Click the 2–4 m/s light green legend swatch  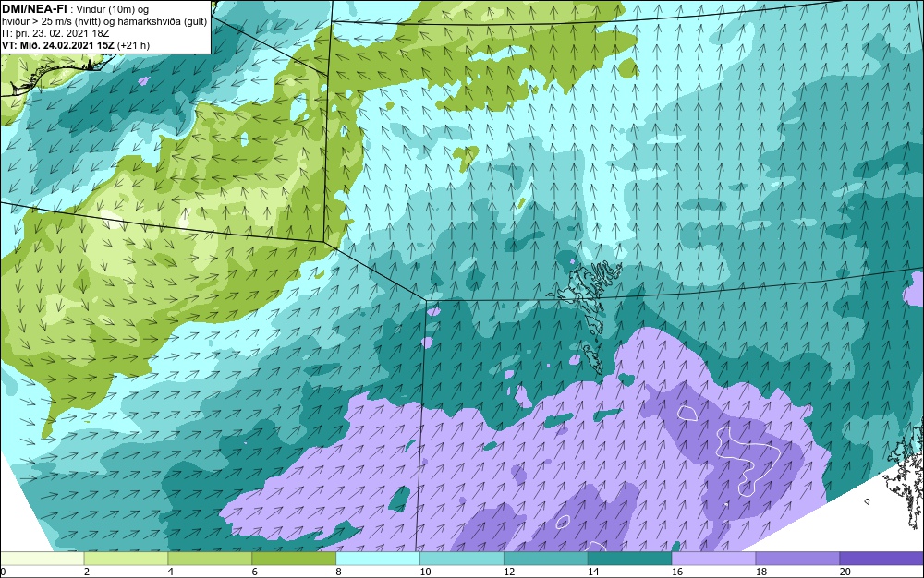point(126,558)
